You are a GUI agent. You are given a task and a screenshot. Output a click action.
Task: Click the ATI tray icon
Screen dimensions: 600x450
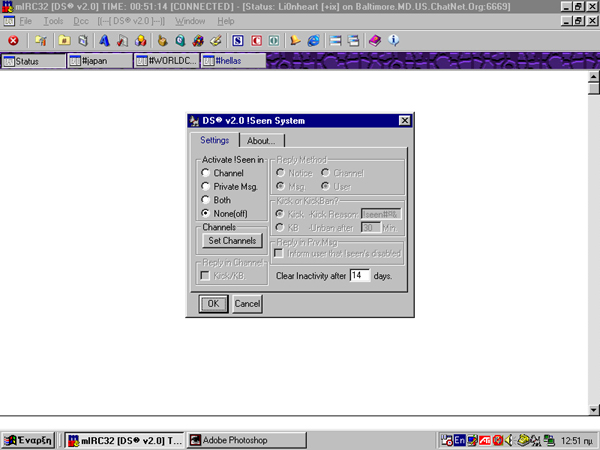[x=485, y=440]
